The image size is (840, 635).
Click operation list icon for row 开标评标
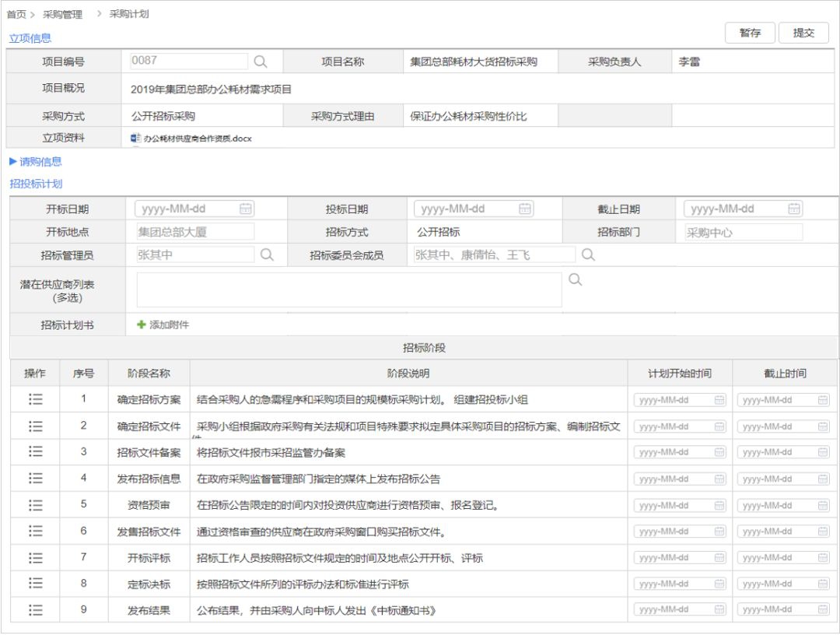[x=35, y=558]
